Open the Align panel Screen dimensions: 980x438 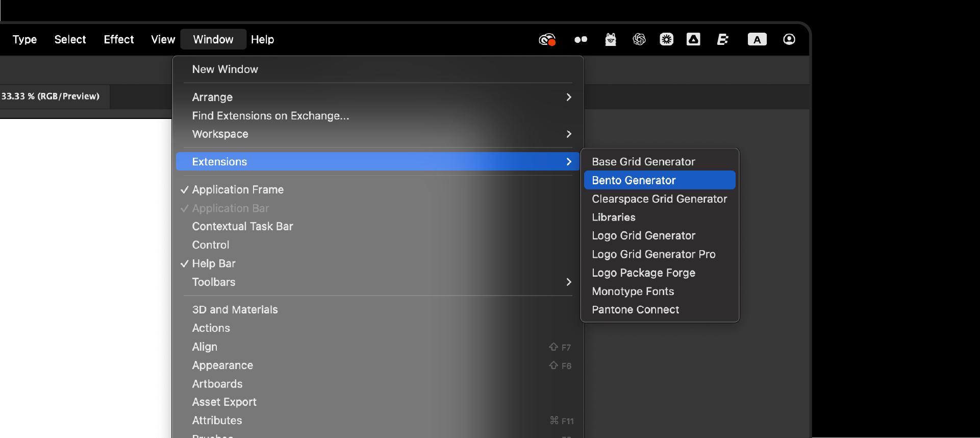(378, 347)
